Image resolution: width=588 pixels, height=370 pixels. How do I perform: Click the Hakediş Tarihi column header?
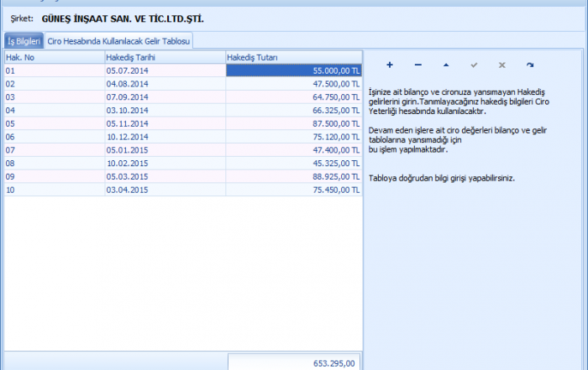point(164,57)
